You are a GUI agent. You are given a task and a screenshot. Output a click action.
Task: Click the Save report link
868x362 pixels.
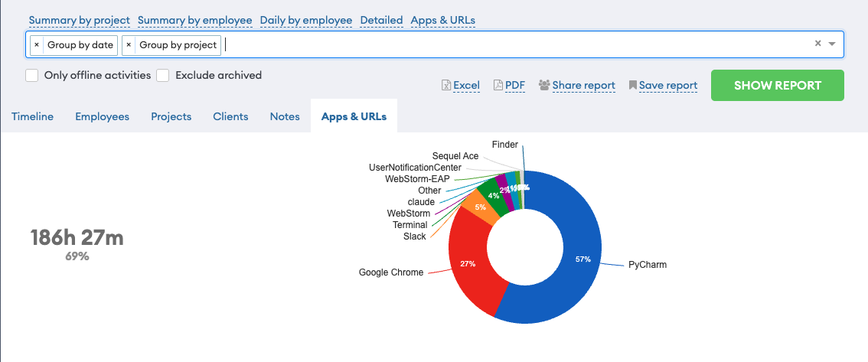668,85
